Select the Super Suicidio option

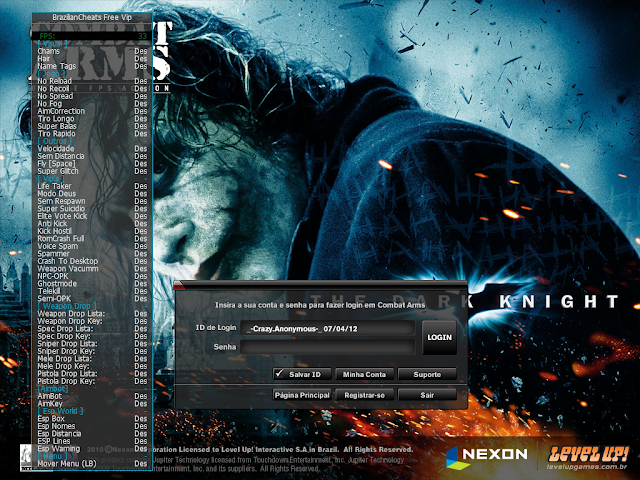click(x=92, y=209)
